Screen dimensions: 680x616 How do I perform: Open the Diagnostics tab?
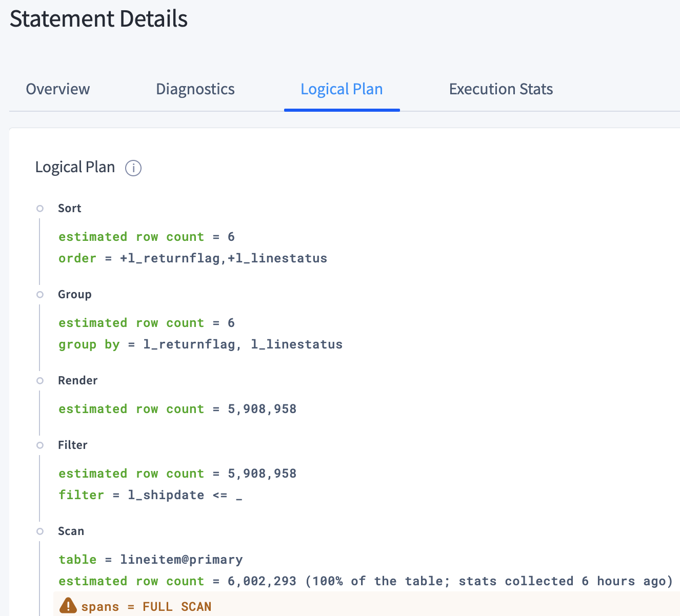[195, 89]
